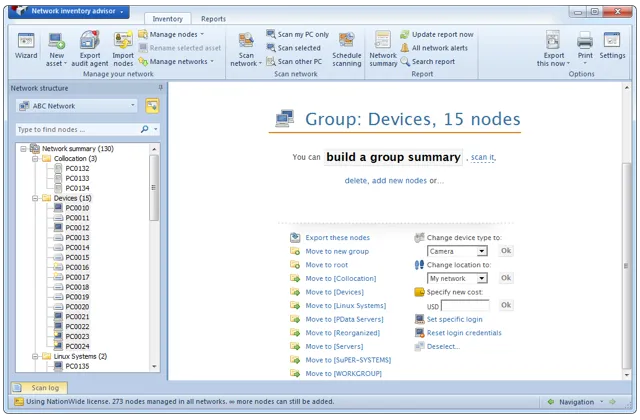Viewport: 640px width, 420px height.
Task: Click the New asset icon
Action: (x=56, y=41)
